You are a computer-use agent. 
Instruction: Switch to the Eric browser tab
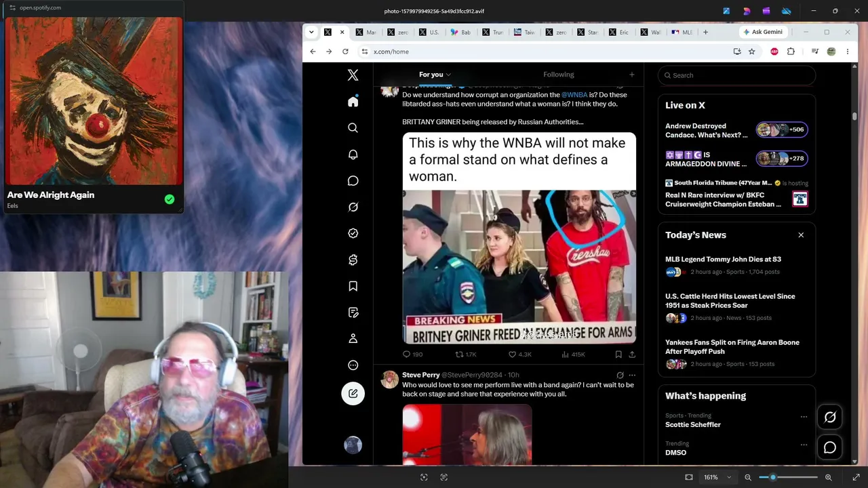(x=619, y=32)
